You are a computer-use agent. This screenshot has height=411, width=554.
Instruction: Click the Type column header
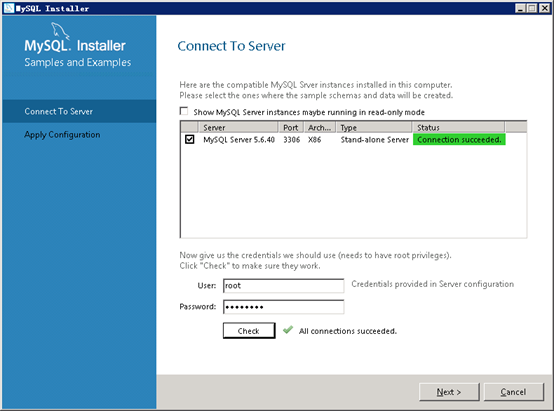374,127
